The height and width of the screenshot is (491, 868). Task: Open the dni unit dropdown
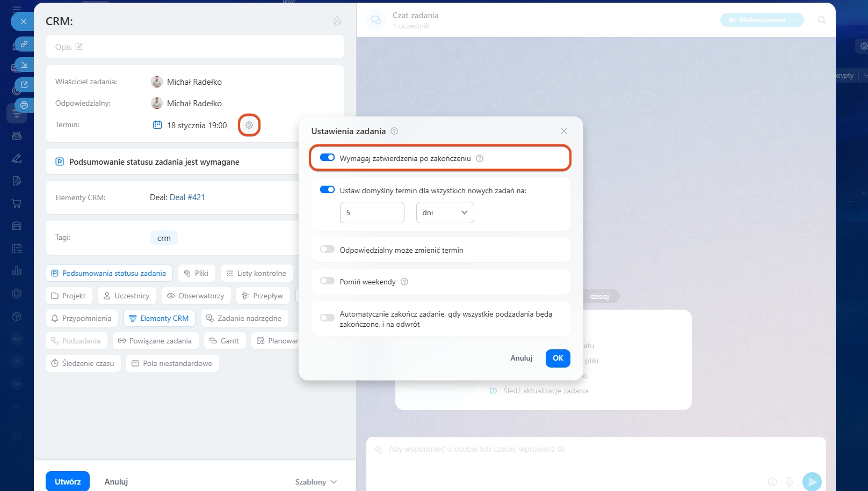tap(445, 212)
